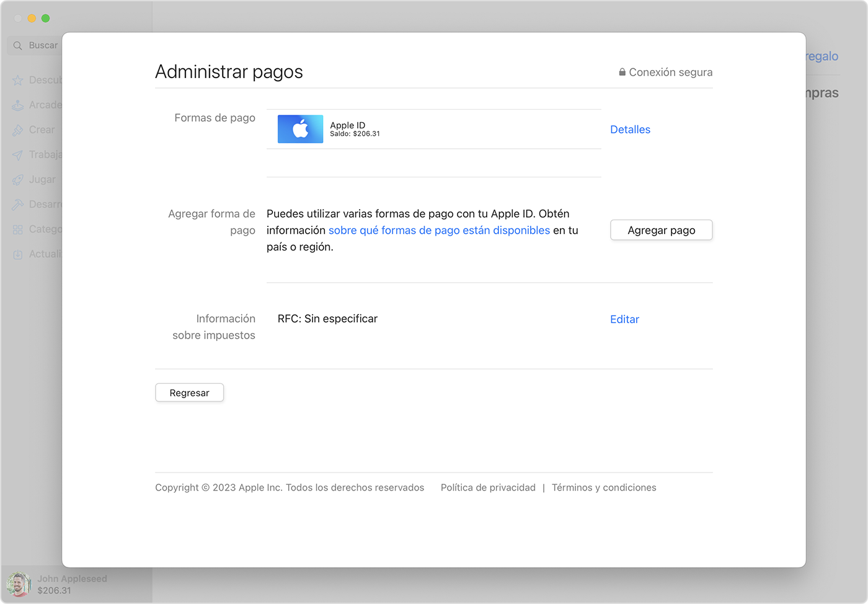Open the formas de pago disponibles link

coord(439,230)
